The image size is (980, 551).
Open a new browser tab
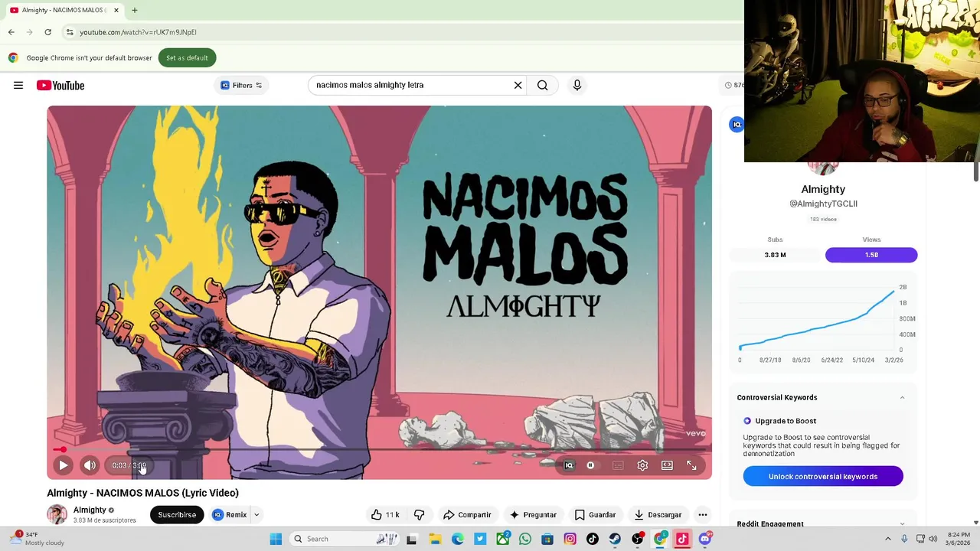coord(134,10)
